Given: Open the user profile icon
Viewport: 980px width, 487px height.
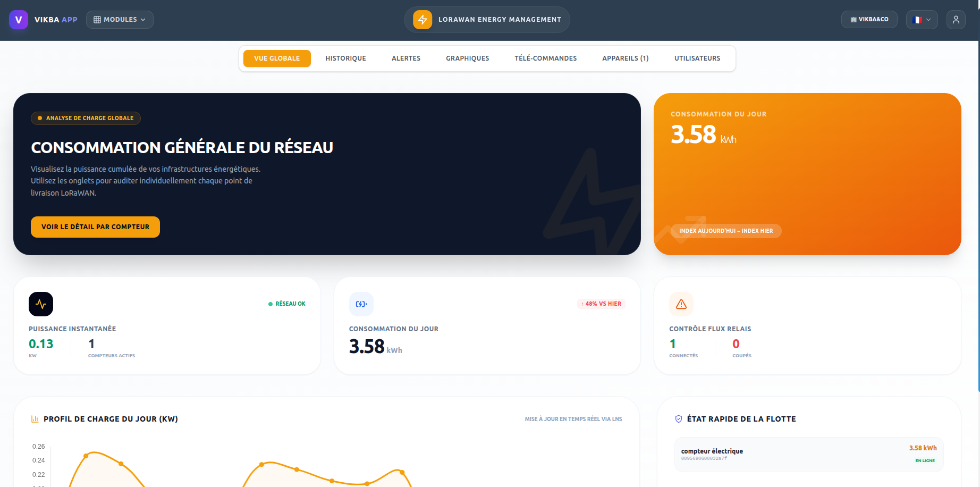Looking at the screenshot, I should [956, 20].
